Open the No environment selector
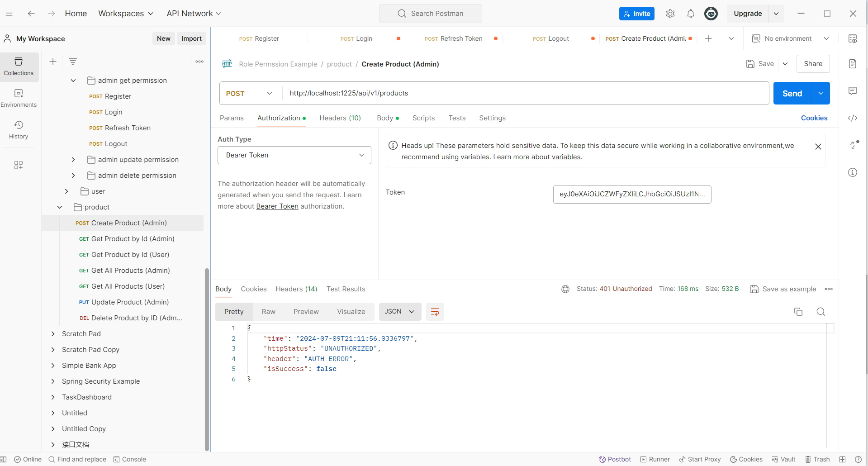The width and height of the screenshot is (868, 466). (790, 38)
